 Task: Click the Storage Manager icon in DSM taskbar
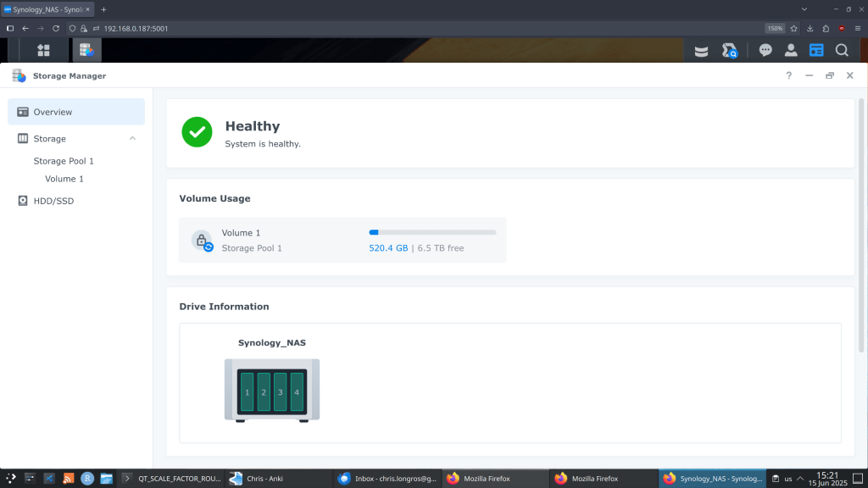point(86,50)
